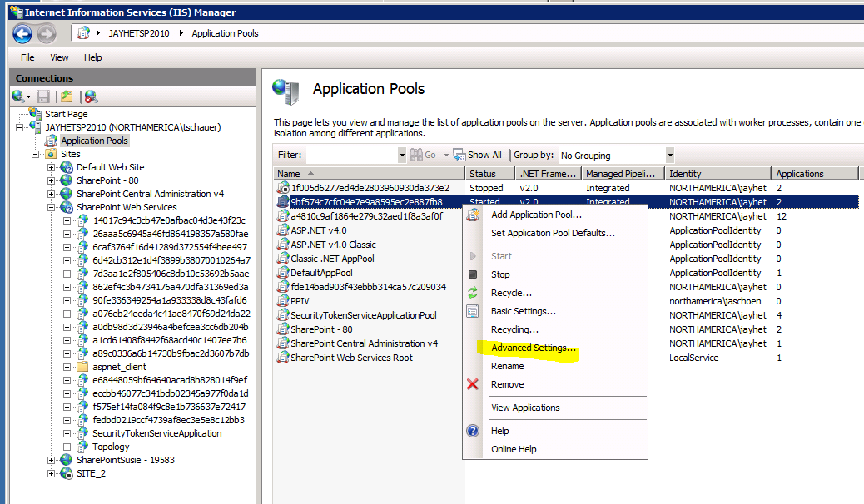Select Recycling... in the context menu

tap(514, 329)
